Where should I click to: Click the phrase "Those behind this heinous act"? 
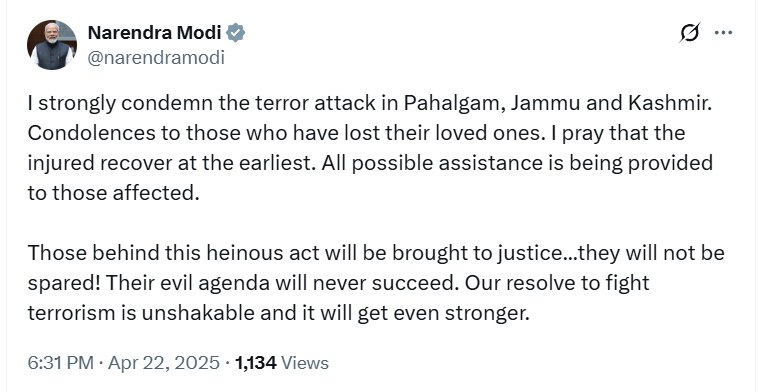click(x=173, y=253)
